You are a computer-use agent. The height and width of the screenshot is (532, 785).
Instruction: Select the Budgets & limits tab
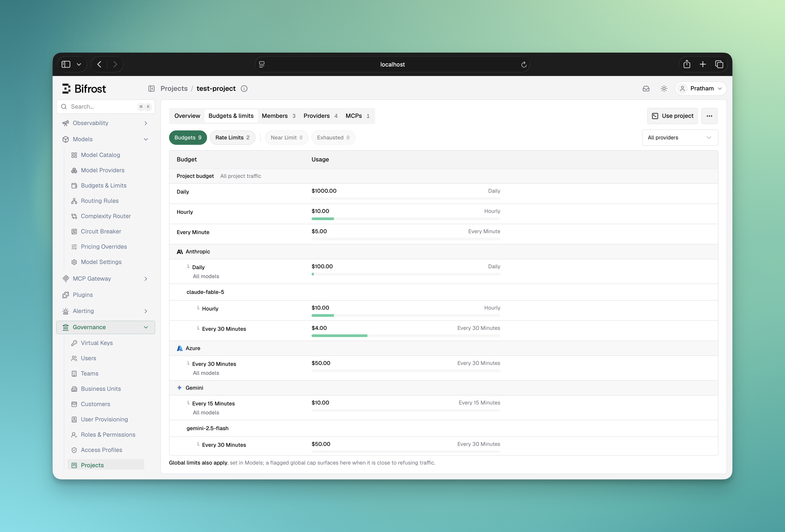coord(231,116)
